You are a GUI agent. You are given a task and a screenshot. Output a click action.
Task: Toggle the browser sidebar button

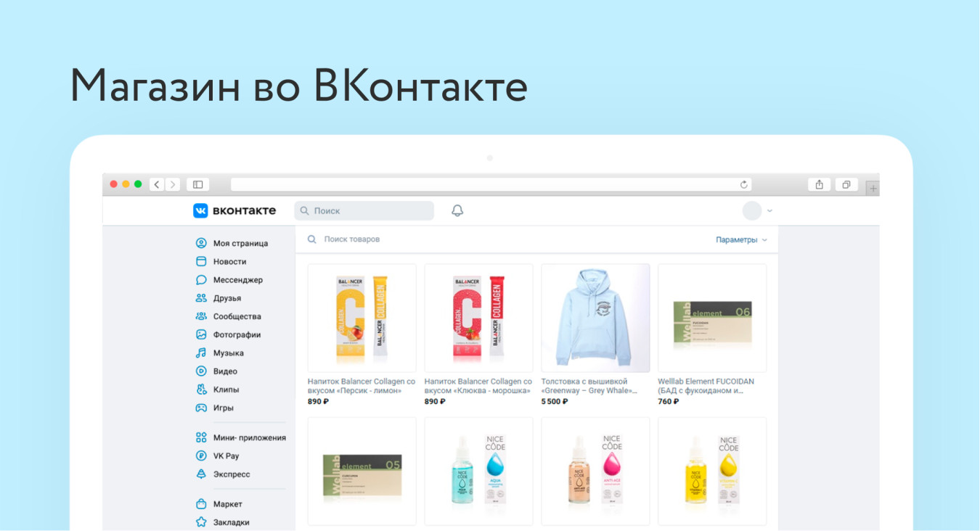coord(197,184)
